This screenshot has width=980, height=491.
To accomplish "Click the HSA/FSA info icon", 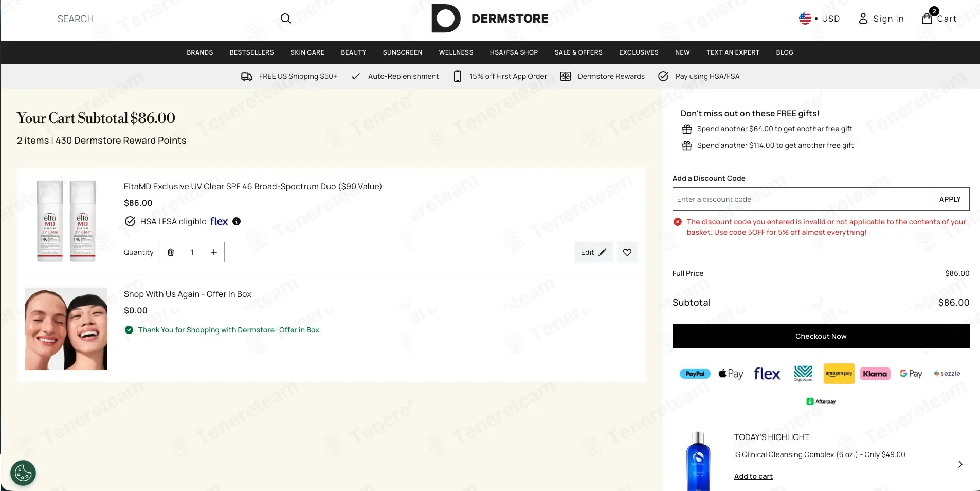I will (x=237, y=221).
